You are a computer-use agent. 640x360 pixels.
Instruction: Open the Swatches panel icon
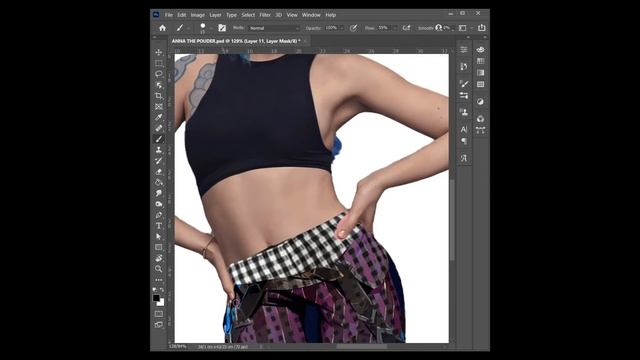[x=480, y=61]
